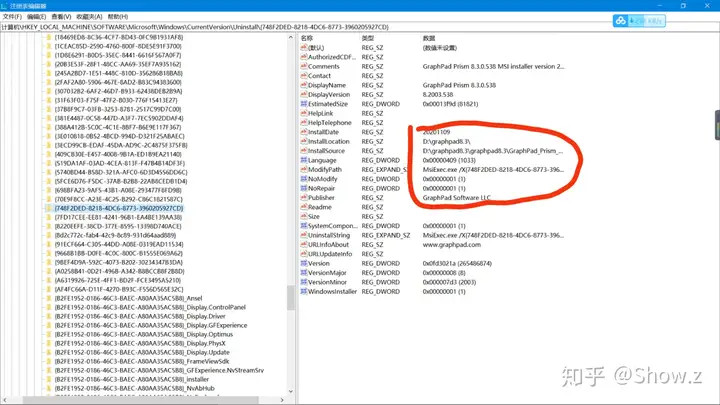Click folder icon of {B2FE1952...}_Display.Driver key
The image size is (720, 405).
click(49, 316)
